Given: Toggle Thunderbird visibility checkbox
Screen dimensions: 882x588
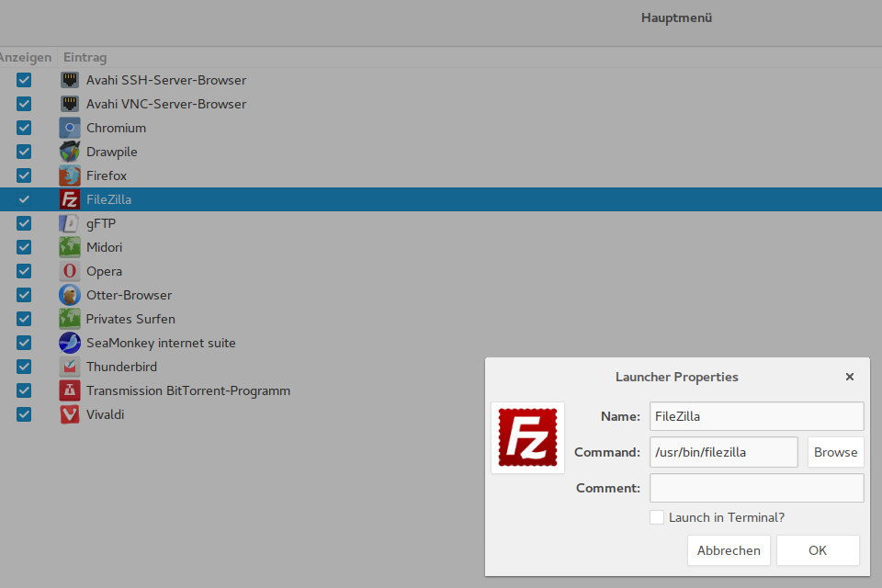Looking at the screenshot, I should tap(24, 367).
